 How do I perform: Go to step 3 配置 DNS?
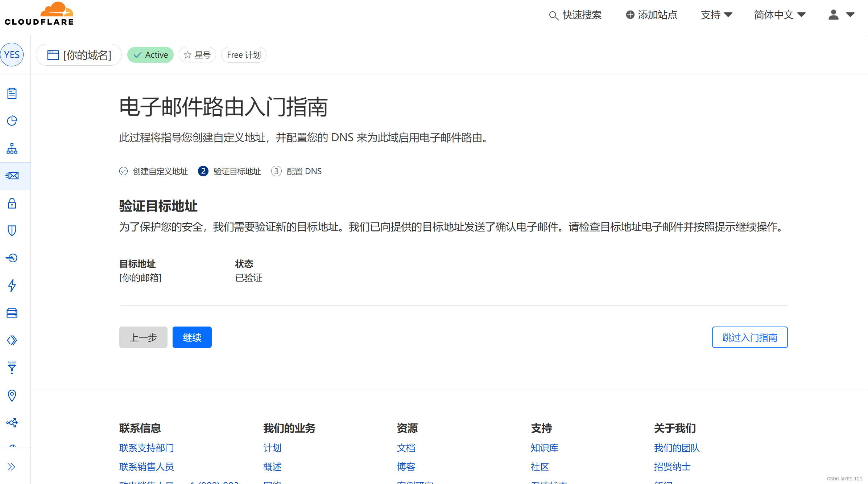pyautogui.click(x=297, y=171)
